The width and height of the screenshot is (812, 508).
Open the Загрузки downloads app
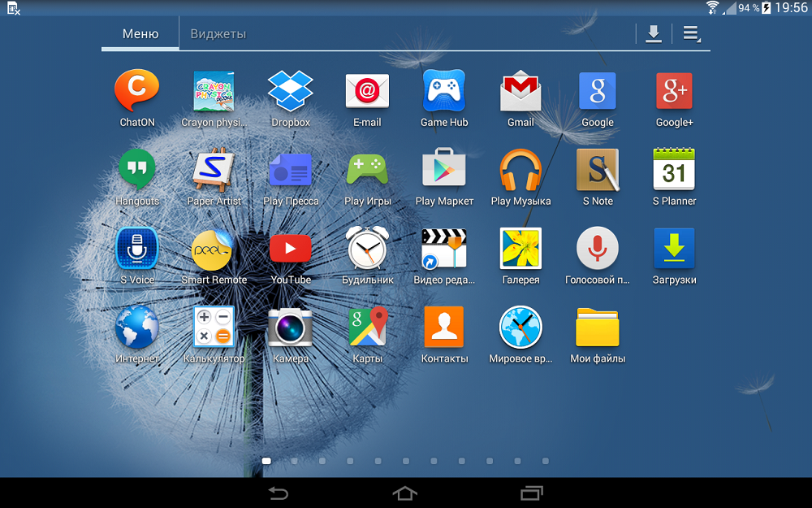[x=674, y=248]
